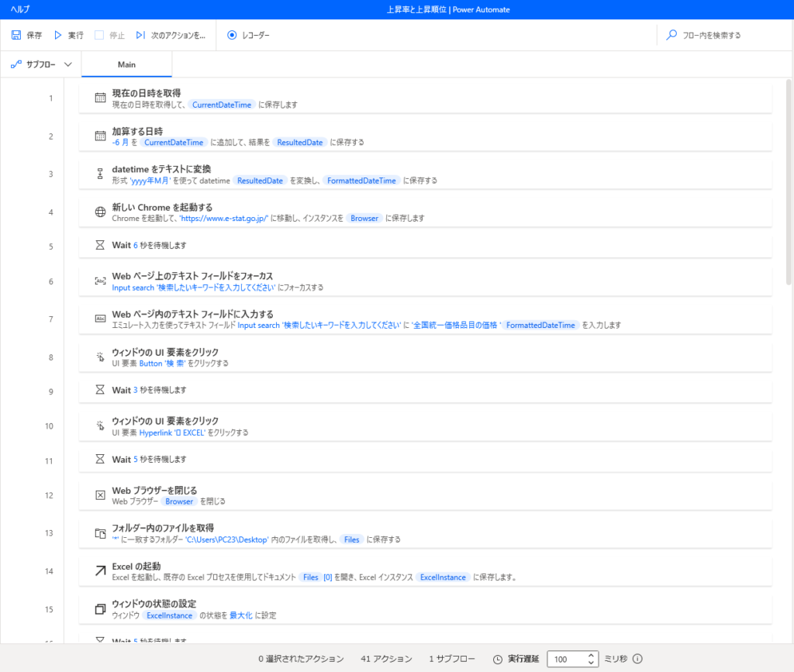Click the Excel launch arrow icon
This screenshot has height=672, width=794.
100,571
